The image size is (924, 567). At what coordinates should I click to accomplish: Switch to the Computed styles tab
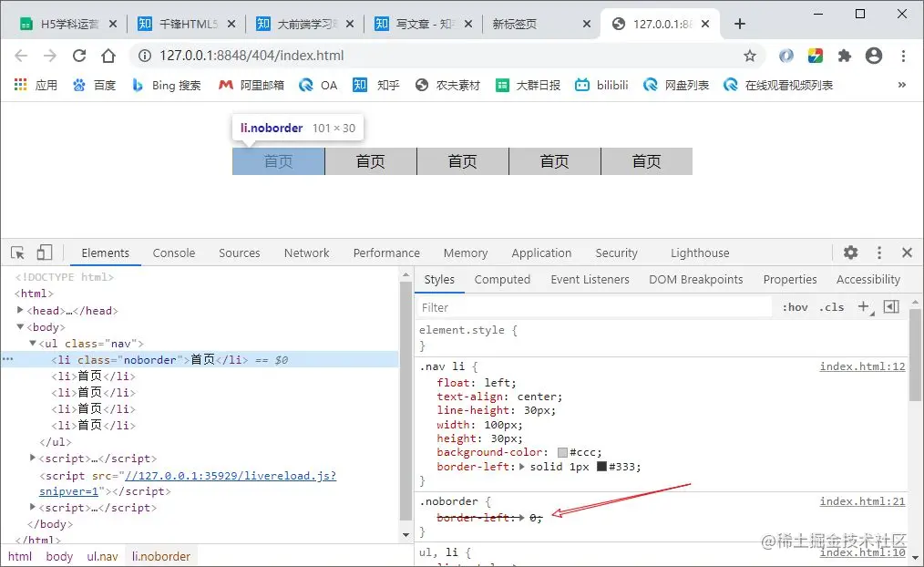click(502, 279)
